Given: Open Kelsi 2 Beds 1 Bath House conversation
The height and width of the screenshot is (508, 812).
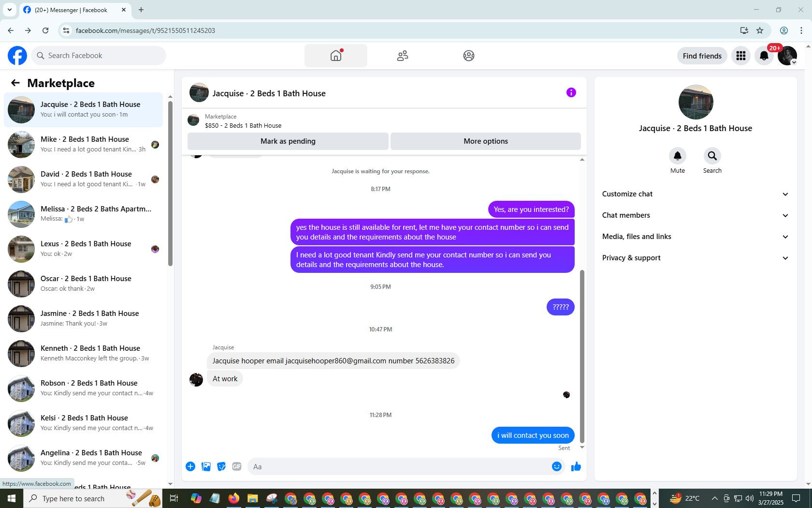Looking at the screenshot, I should [x=83, y=423].
